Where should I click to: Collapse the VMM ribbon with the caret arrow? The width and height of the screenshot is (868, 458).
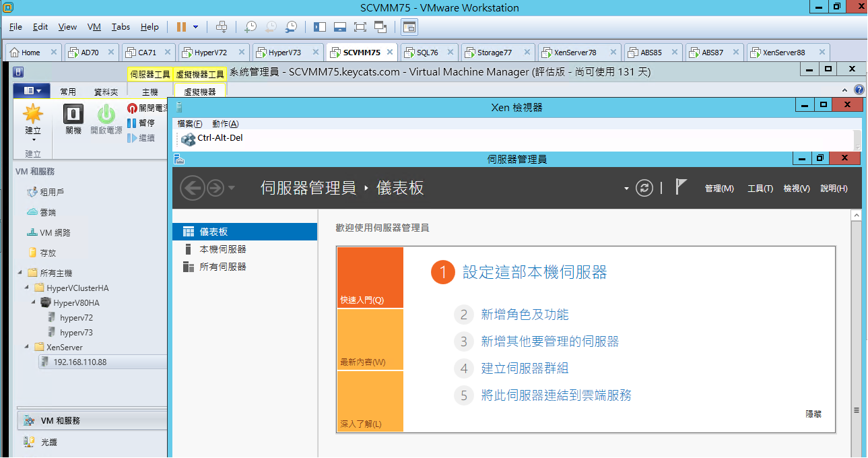click(845, 90)
